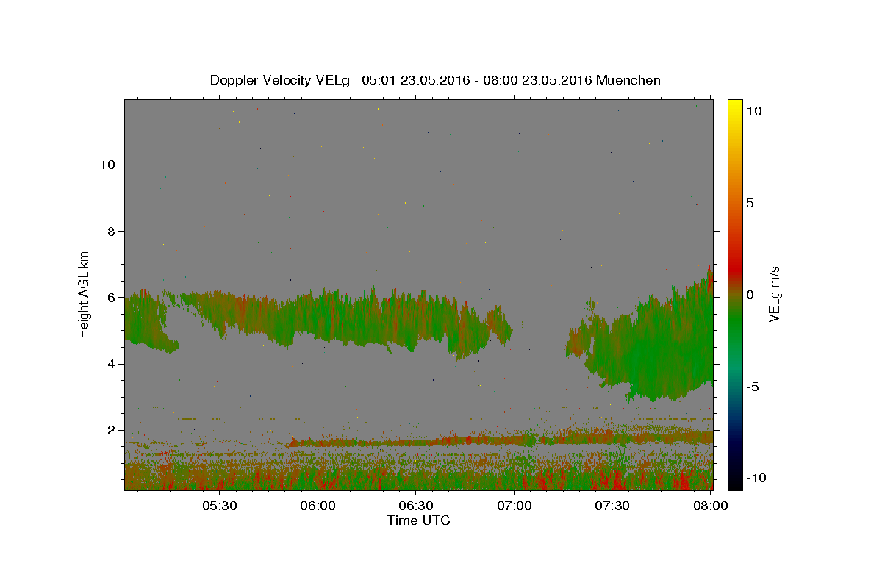Click the 08:00 time axis label
882x588 pixels.
710,506
